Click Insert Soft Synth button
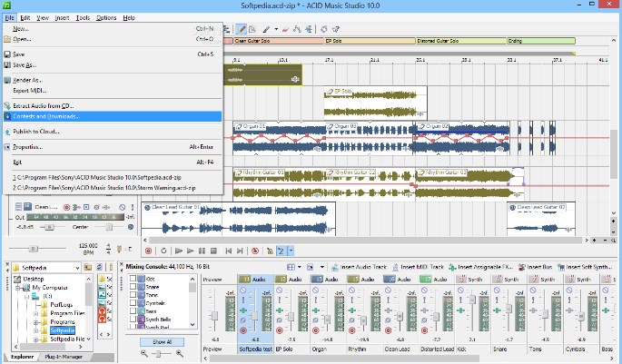Screen dimensions: 622x364 pos(585,267)
